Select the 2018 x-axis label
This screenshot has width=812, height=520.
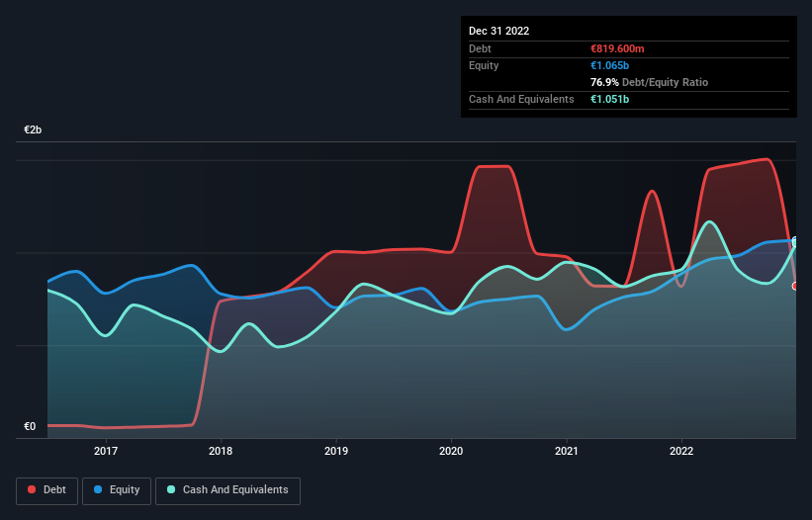[x=221, y=451]
